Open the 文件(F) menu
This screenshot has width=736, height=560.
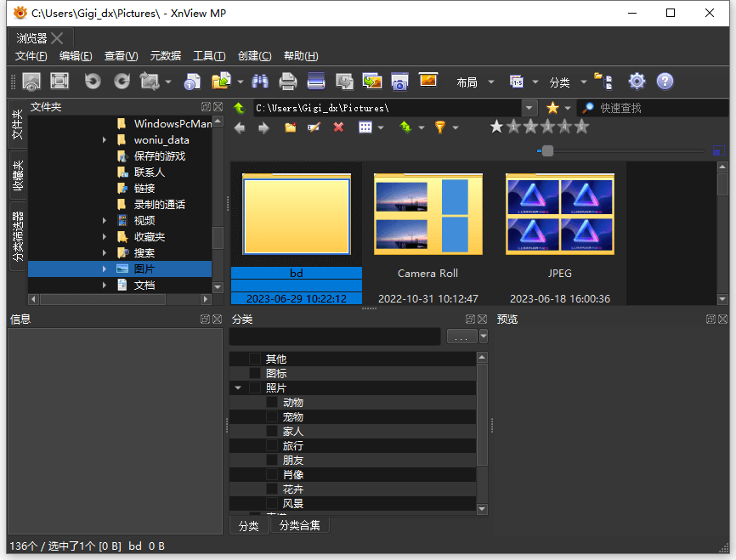point(31,56)
